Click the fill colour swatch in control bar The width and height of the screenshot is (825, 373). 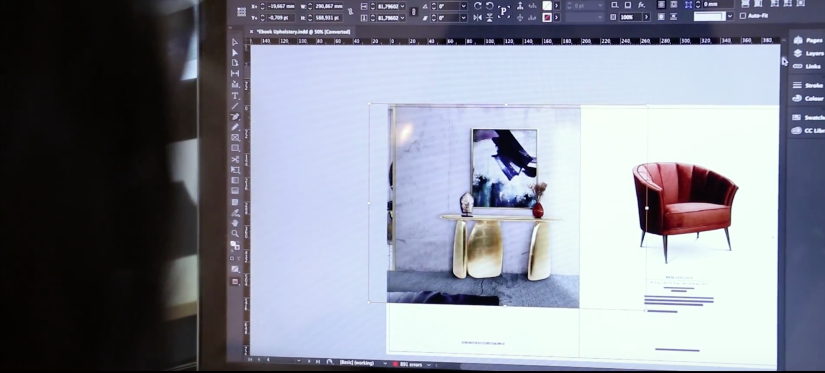tap(547, 6)
